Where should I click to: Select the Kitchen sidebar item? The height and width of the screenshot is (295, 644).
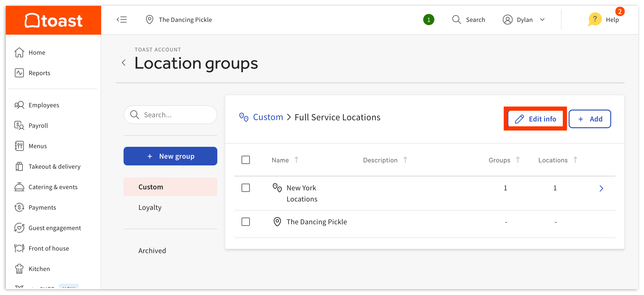pos(39,268)
